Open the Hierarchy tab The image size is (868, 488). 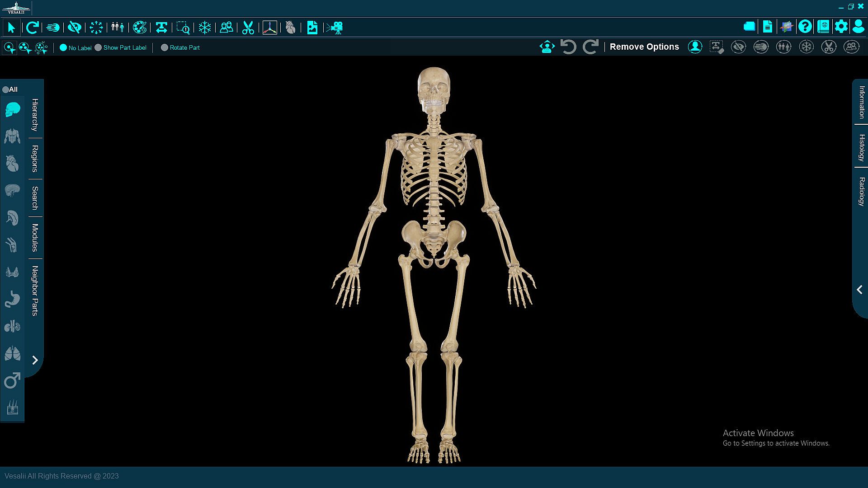click(x=35, y=114)
